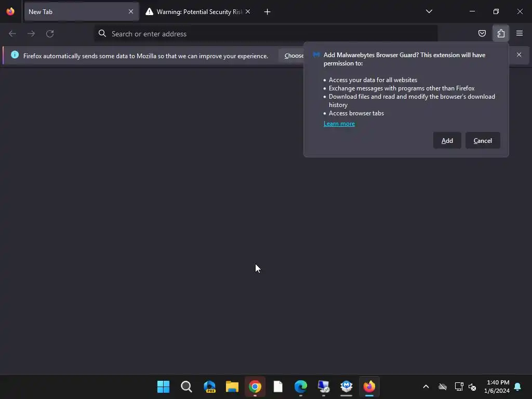Viewport: 532px width, 399px height.
Task: Open the Firefox application menu hamburger
Action: pos(519,33)
